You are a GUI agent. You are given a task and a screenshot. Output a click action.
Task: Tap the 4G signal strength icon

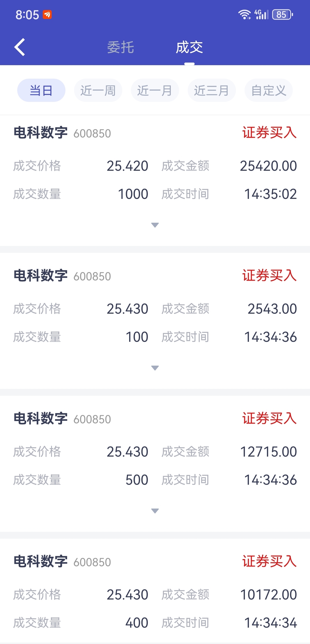tap(261, 14)
